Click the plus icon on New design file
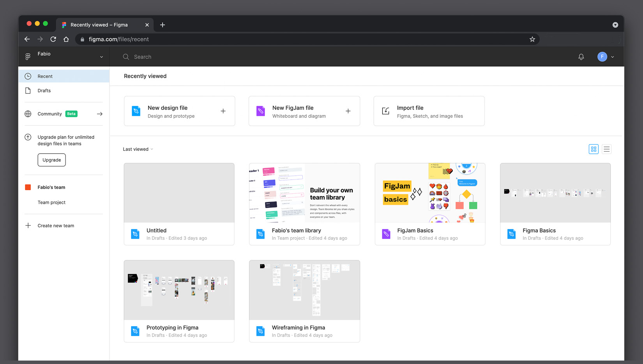This screenshot has height=364, width=643. pos(223,111)
